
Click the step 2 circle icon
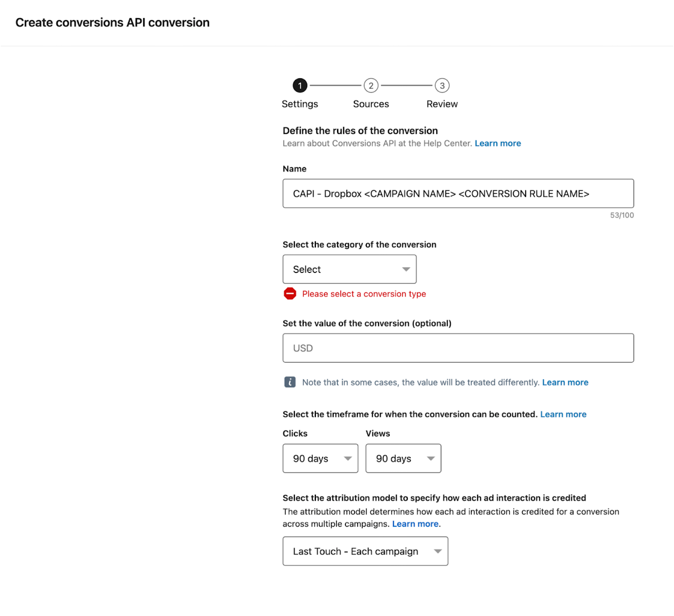click(x=371, y=85)
